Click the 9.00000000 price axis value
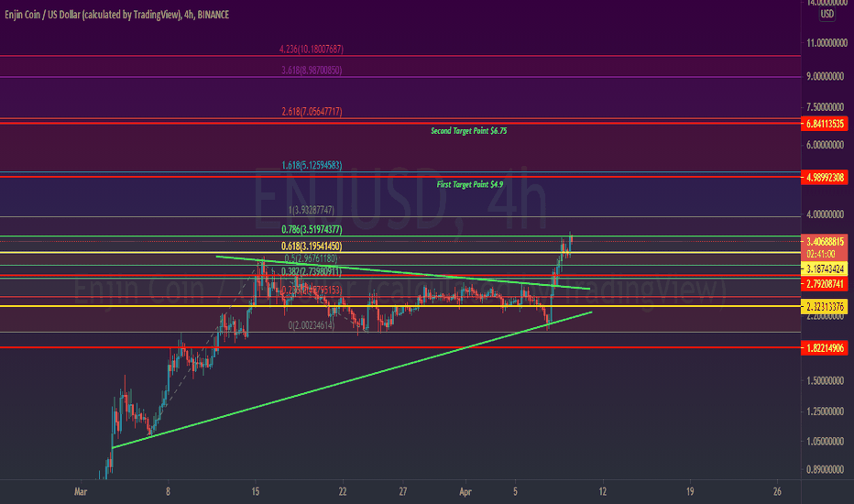Viewport: 854px width, 504px height. coord(827,77)
